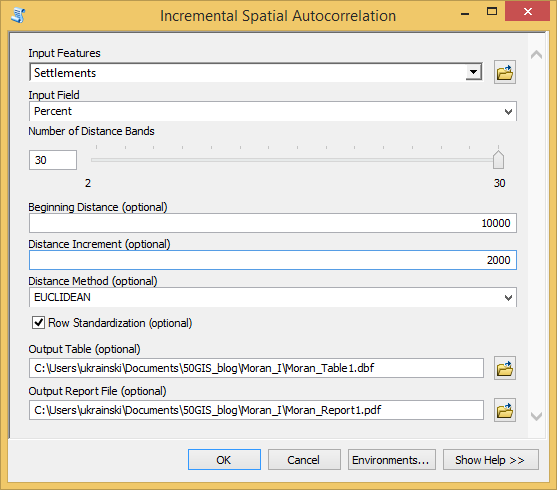Click the Beginning Distance input field
Screen dimensions: 557x490
tap(272, 223)
